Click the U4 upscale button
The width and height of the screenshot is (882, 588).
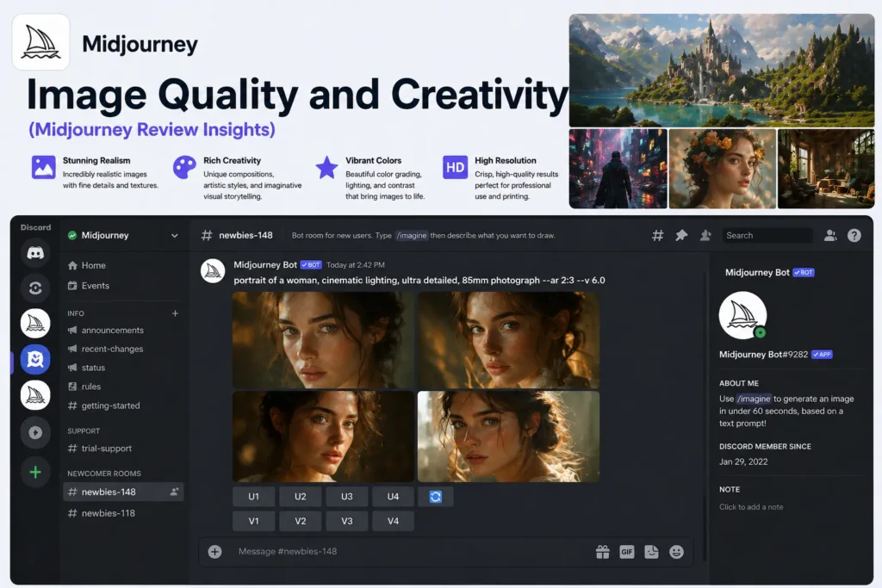(393, 497)
